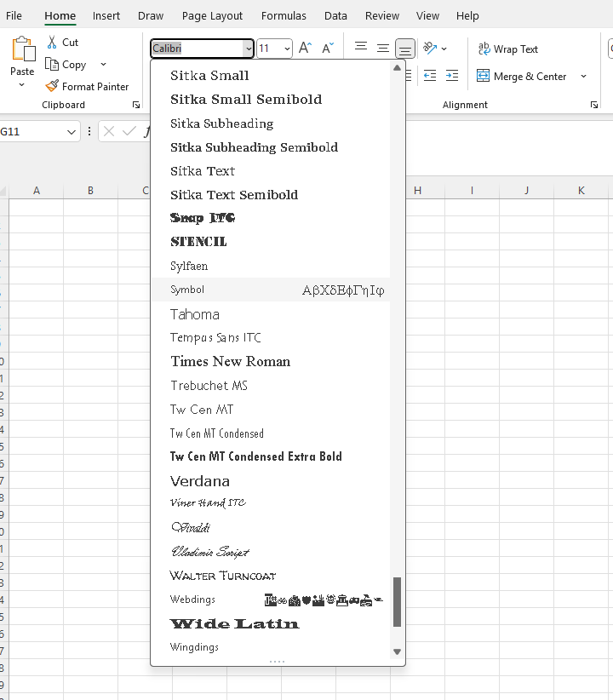Expand the Name Box dropdown
613x700 pixels.
[x=71, y=132]
